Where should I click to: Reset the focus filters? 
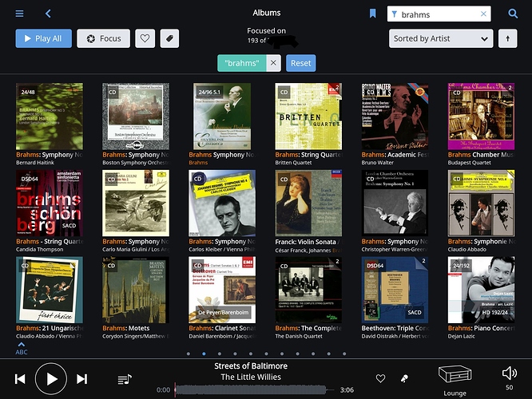(x=301, y=63)
